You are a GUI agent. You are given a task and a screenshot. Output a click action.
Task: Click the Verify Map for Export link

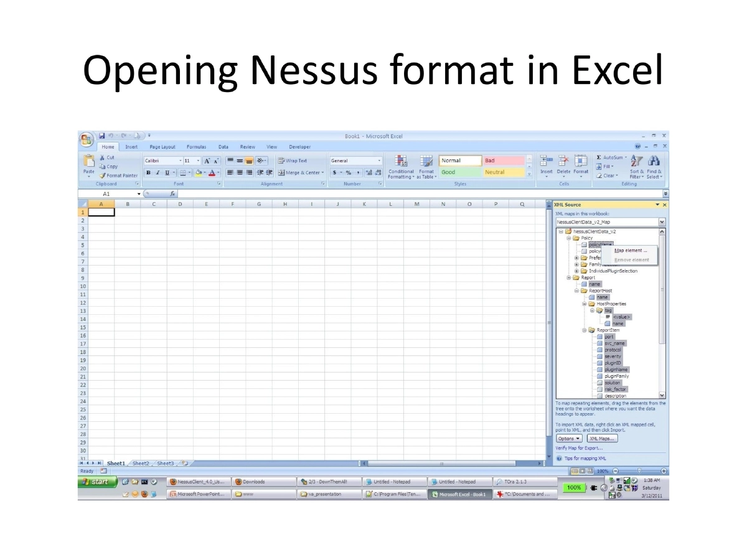579,448
